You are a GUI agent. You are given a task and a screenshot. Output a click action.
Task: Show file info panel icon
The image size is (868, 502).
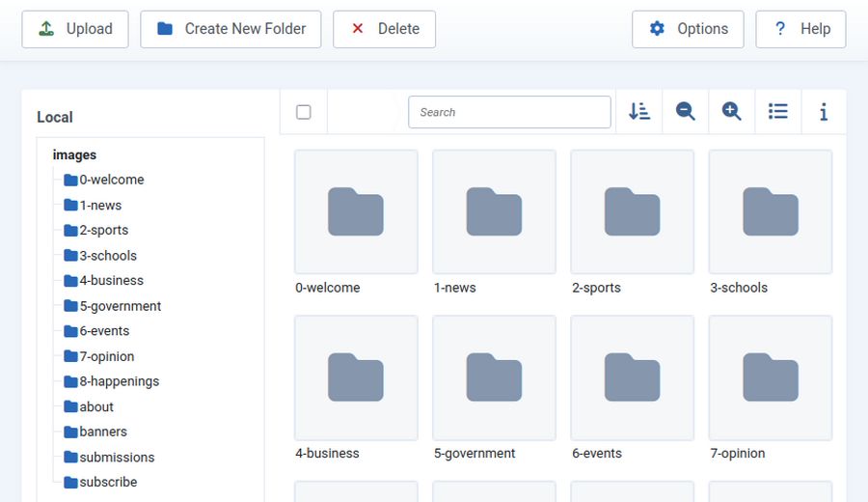[x=823, y=112]
